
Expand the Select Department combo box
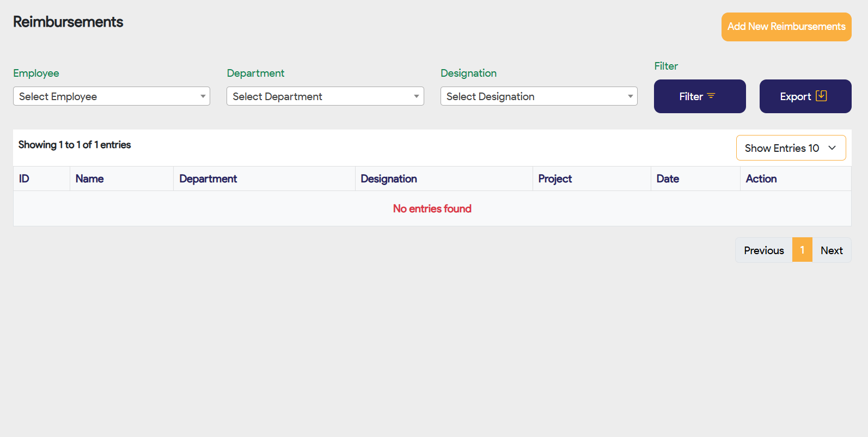tap(325, 96)
